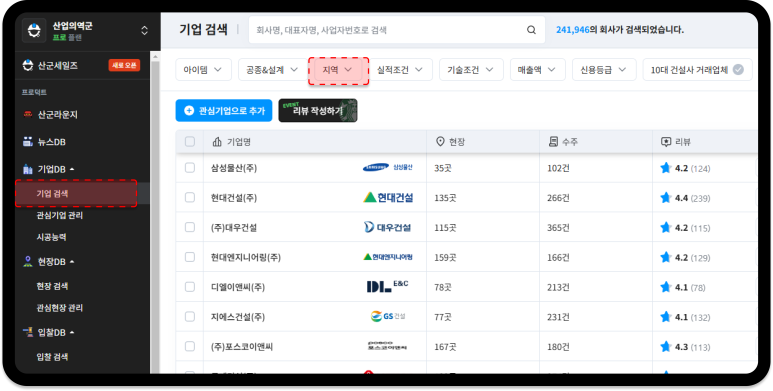Click the plus icon on 관심기업으로 추가
The image size is (773, 391).
click(x=189, y=110)
